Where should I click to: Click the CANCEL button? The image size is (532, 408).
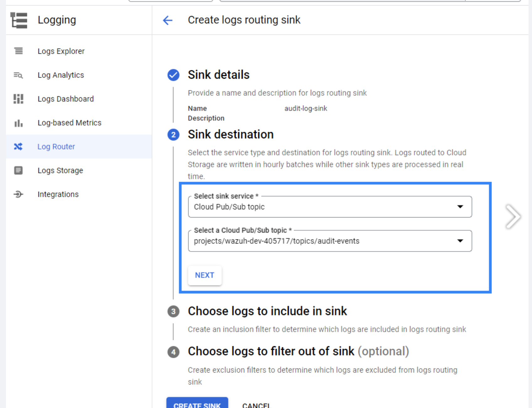click(256, 405)
